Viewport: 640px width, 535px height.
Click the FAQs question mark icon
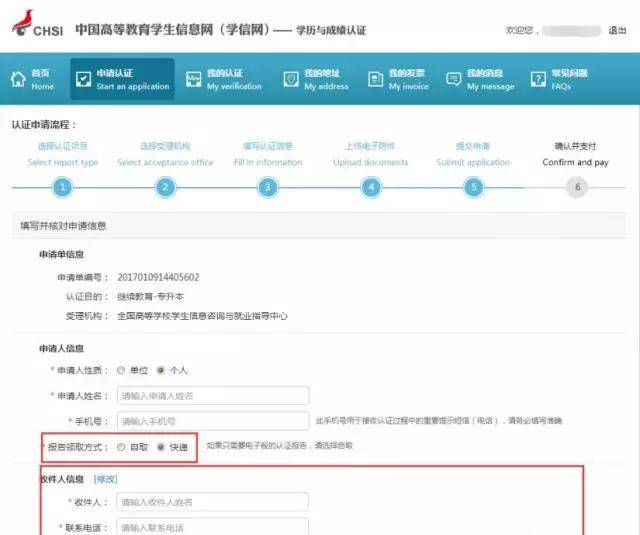click(x=538, y=80)
